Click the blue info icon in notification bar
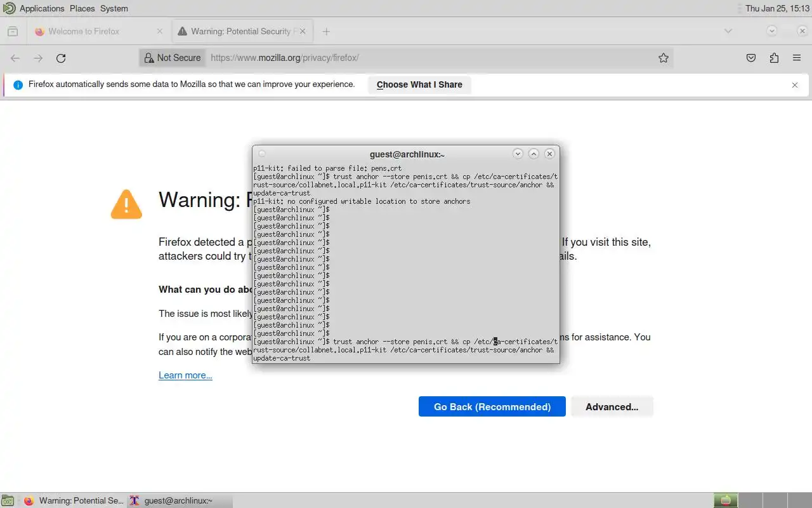Image resolution: width=812 pixels, height=508 pixels. tap(18, 84)
